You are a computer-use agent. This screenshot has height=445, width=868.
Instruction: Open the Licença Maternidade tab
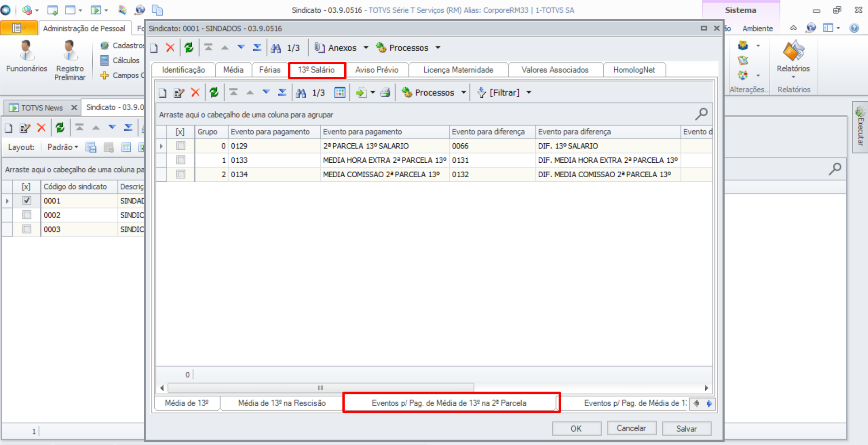(x=458, y=70)
